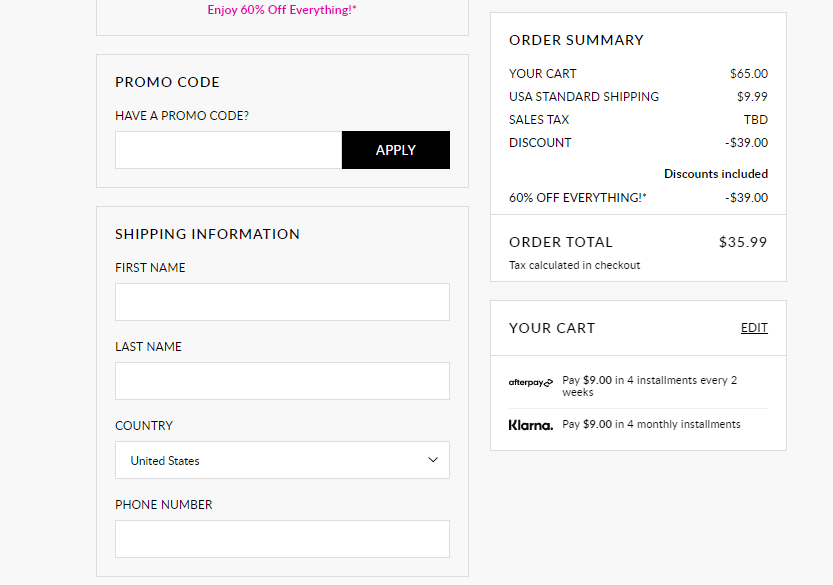Click the First Name input field
Screen dimensions: 833x585
tap(282, 302)
